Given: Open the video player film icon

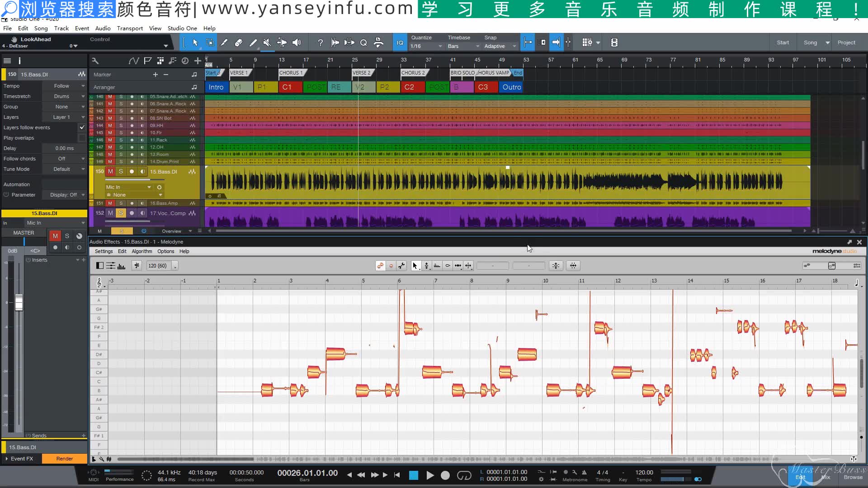Looking at the screenshot, I should [614, 42].
